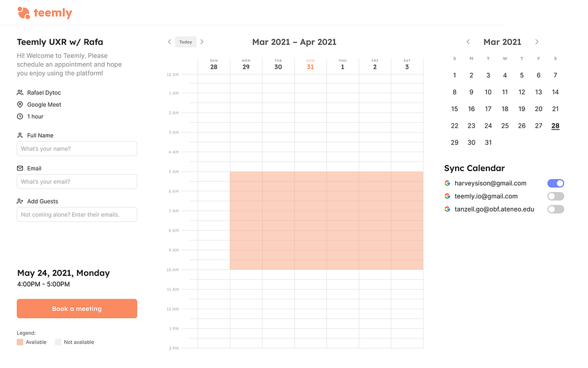The width and height of the screenshot is (588, 368).
Task: Click the May 24, 2021, Monday date text
Action: pos(63,273)
